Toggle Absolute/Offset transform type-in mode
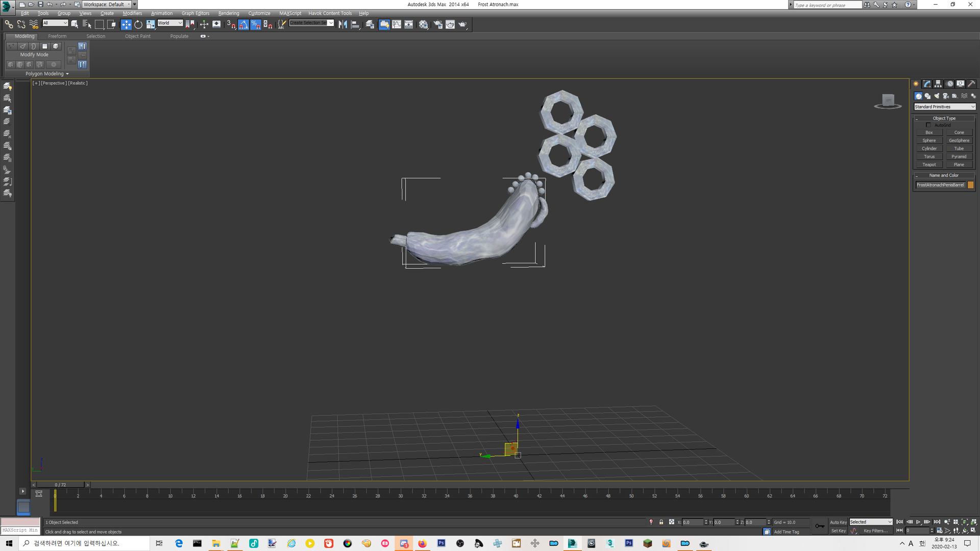 (672, 522)
